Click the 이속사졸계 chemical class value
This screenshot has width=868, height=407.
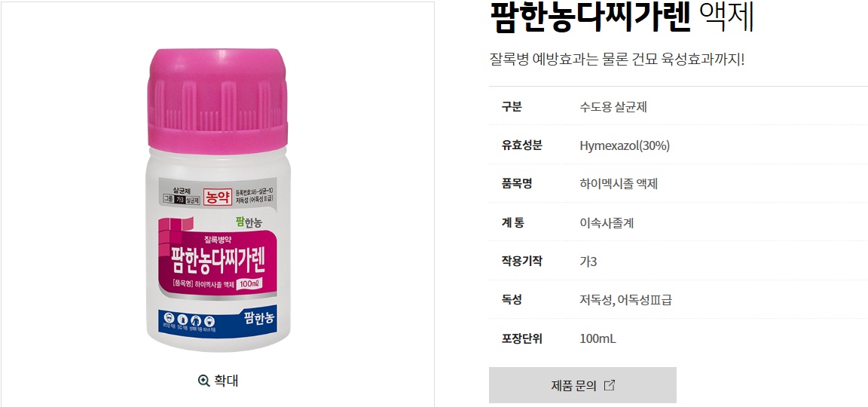click(x=607, y=223)
